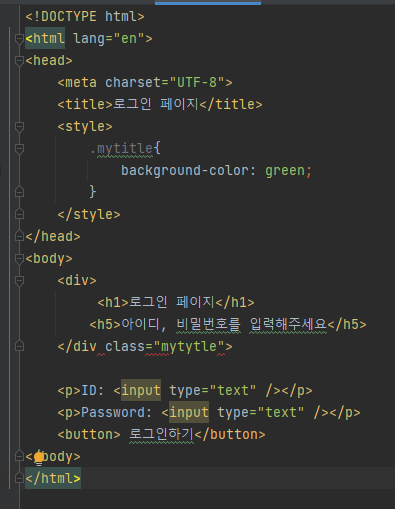The width and height of the screenshot is (395, 509).
Task: Click fold end marker at CSS closing brace
Action: click(19, 192)
